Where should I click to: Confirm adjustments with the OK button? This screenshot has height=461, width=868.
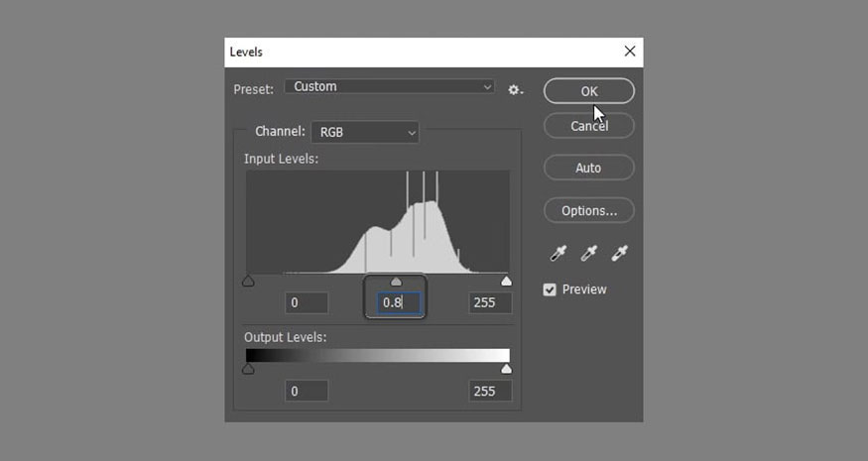coord(589,91)
